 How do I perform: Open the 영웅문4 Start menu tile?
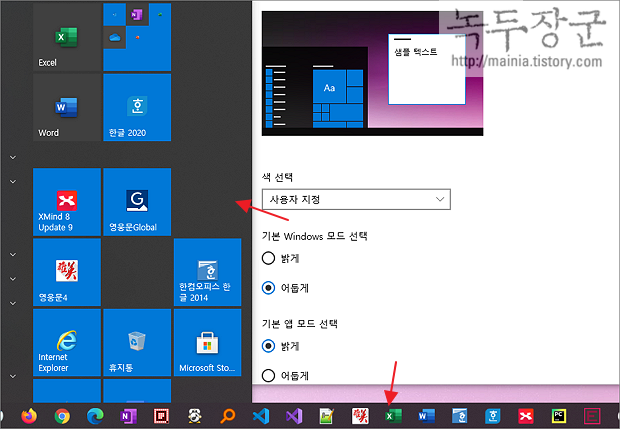(67, 272)
